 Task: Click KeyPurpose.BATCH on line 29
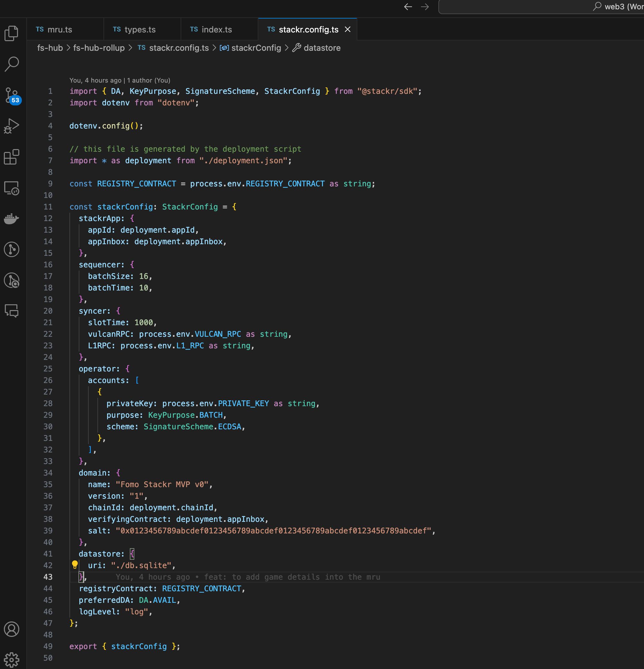click(x=185, y=415)
